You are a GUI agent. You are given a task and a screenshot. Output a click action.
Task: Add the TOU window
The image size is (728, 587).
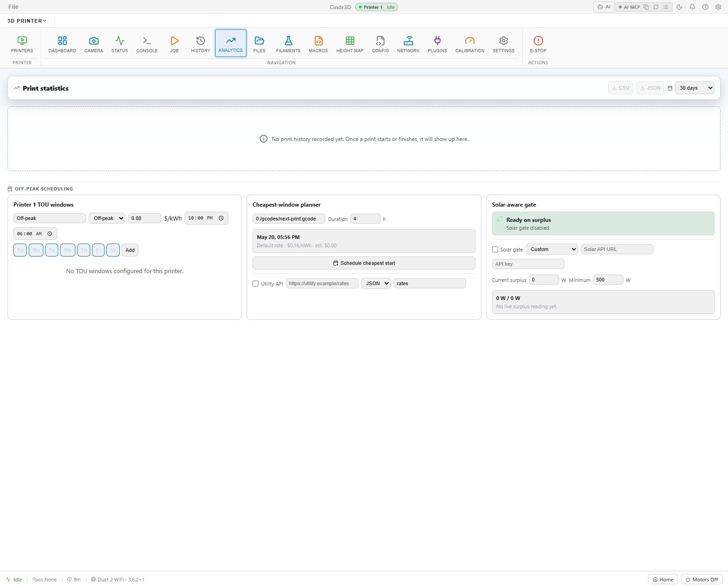click(x=130, y=250)
